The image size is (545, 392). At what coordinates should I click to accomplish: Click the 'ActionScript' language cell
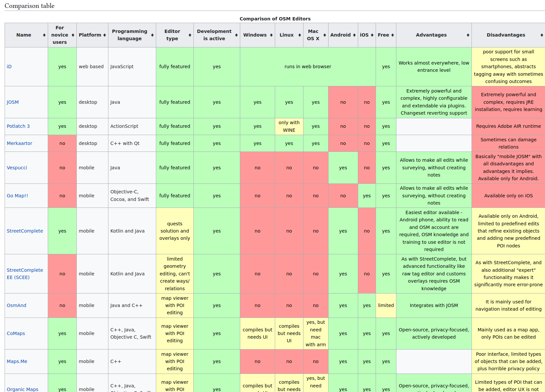pos(132,126)
